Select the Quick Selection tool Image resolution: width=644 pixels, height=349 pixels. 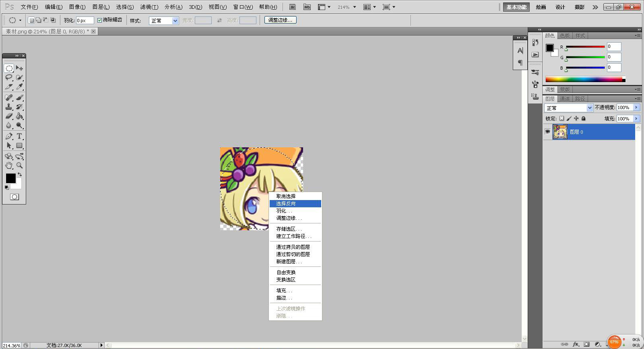(19, 77)
